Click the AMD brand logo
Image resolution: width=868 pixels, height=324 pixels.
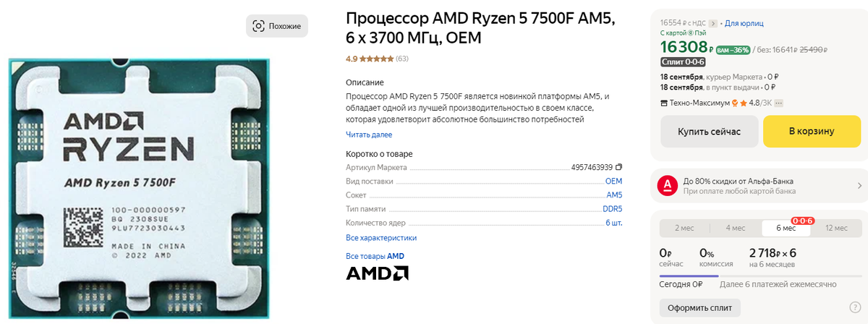pos(377,273)
